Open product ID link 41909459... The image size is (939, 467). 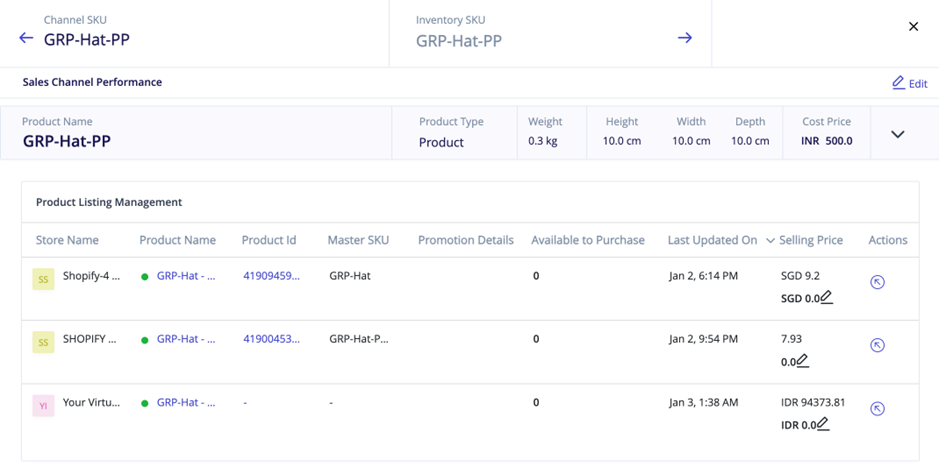[271, 276]
